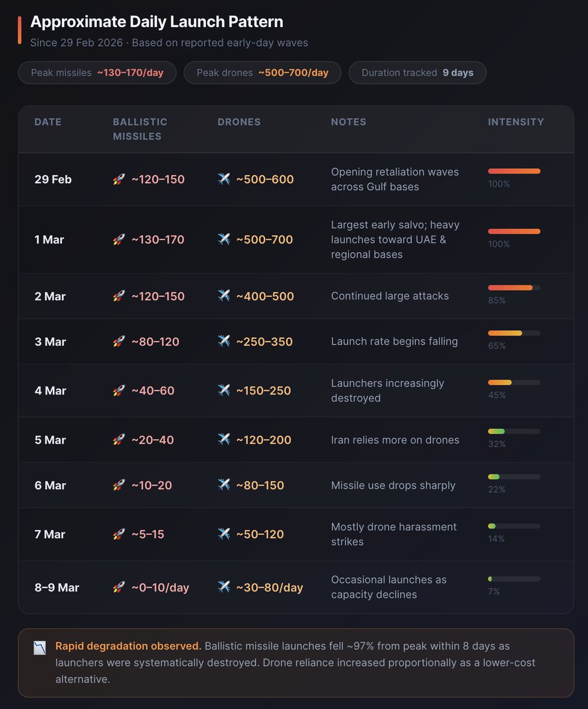Click the 'Continued large attacks' note
The width and height of the screenshot is (588, 709).
click(390, 296)
